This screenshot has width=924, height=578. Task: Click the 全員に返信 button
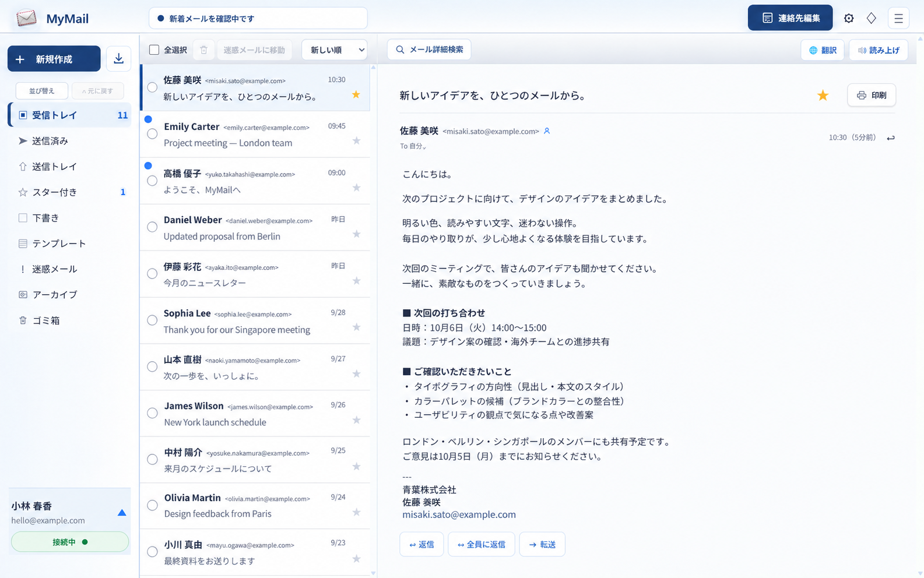pos(481,544)
